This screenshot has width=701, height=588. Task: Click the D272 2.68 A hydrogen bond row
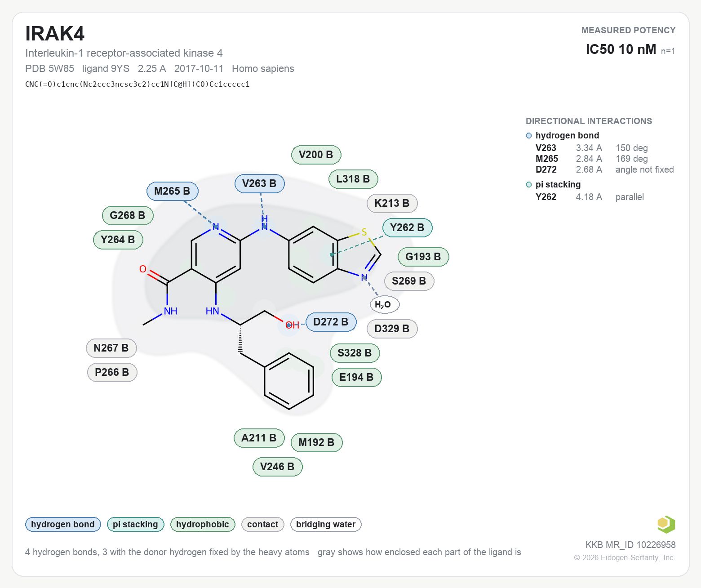(x=605, y=169)
